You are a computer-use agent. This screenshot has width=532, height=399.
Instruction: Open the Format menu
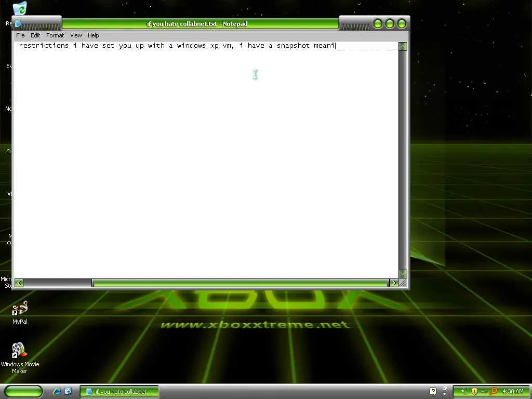55,35
